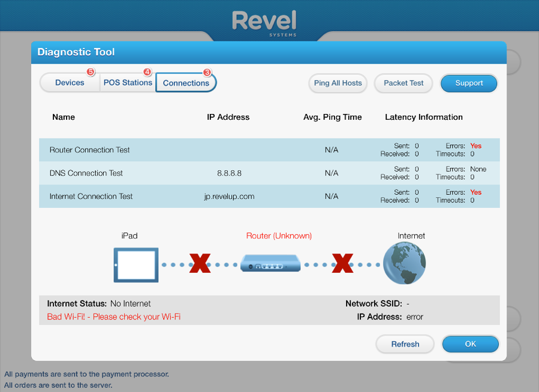This screenshot has width=539, height=392.
Task: Click the red 3 badge on Connections
Action: point(207,73)
